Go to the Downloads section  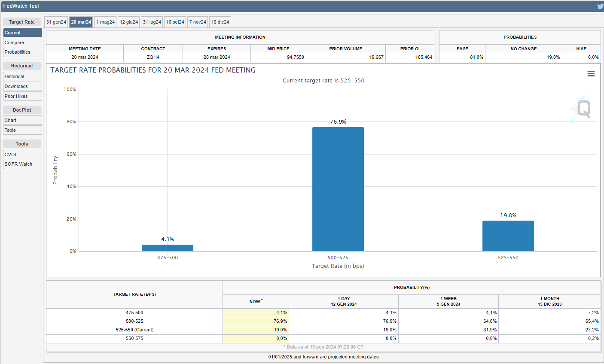click(x=22, y=86)
